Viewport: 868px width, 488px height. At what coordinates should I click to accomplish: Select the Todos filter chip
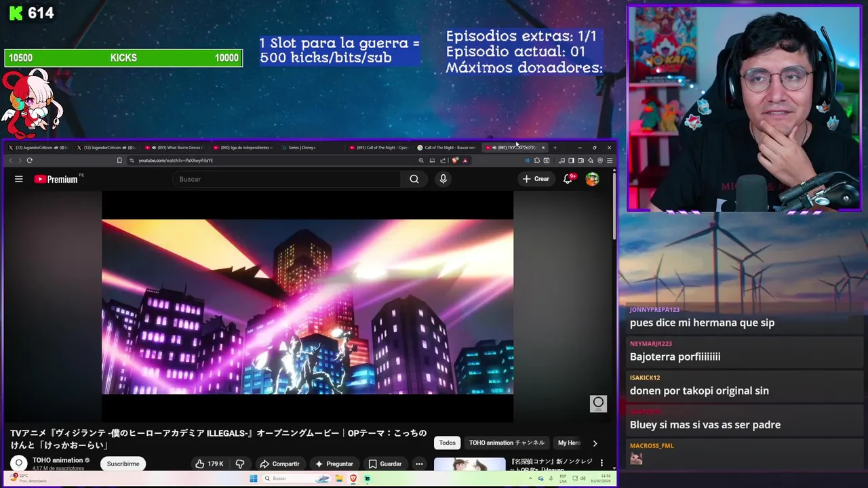(x=447, y=443)
